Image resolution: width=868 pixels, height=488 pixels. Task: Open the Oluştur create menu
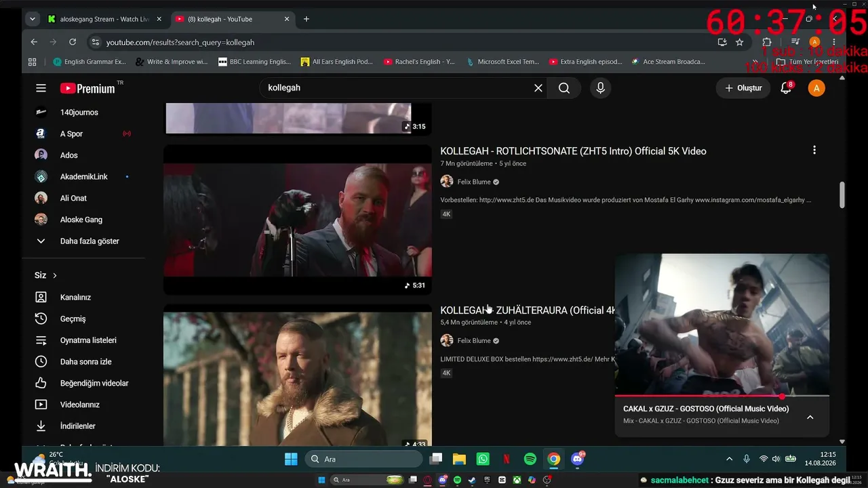[743, 88]
